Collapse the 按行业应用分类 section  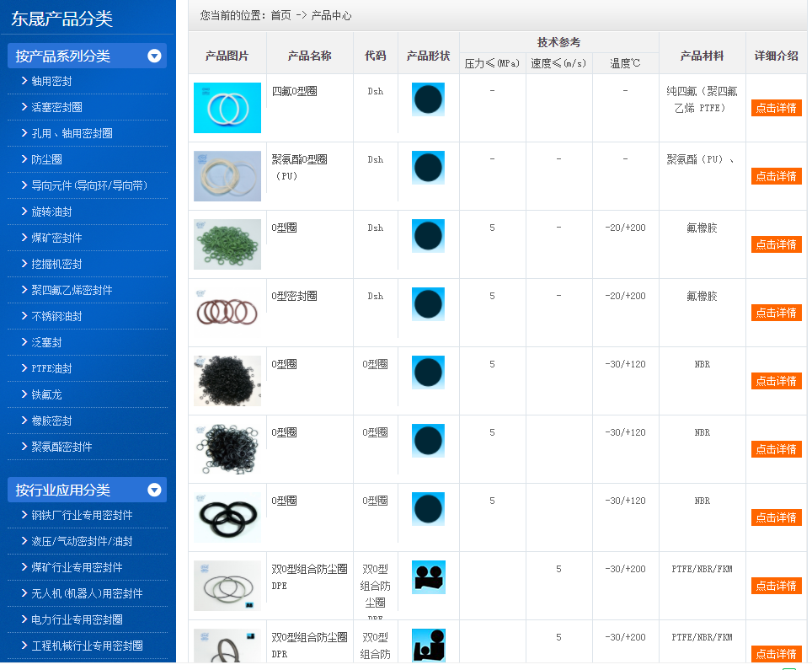coord(154,489)
